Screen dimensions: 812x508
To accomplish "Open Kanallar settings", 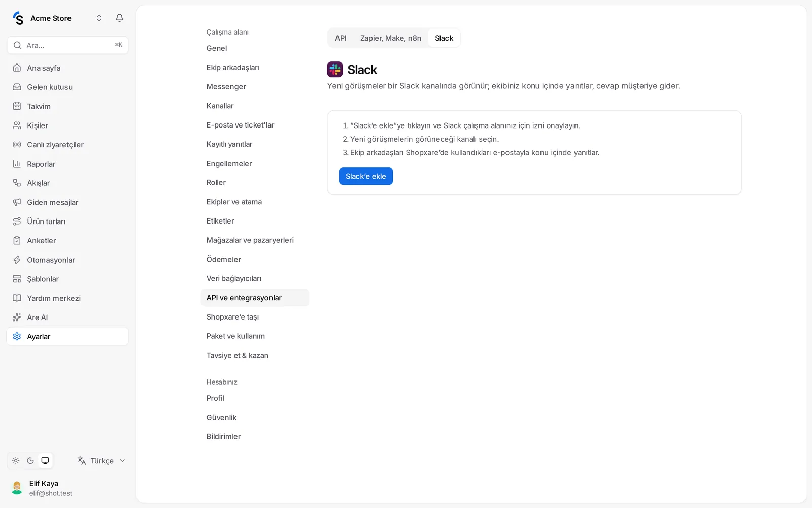I will [x=255, y=106].
